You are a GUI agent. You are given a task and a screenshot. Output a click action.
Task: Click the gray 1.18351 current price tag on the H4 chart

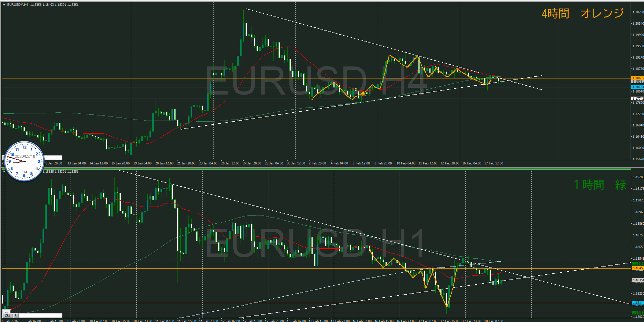(x=637, y=82)
